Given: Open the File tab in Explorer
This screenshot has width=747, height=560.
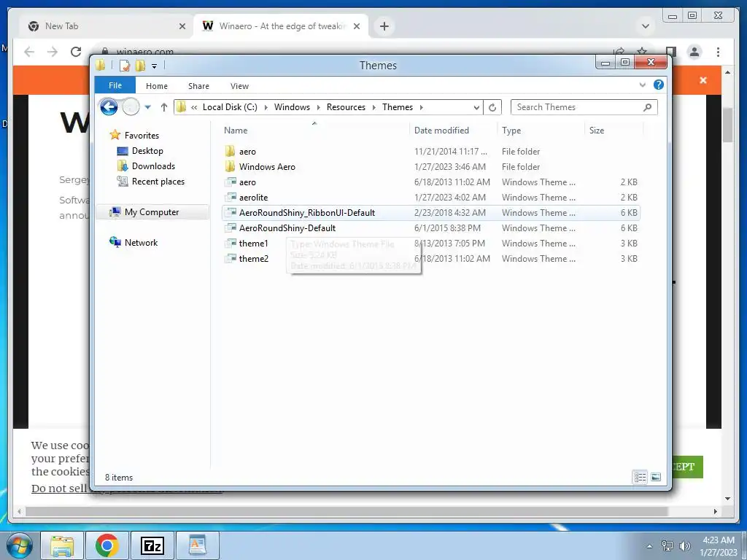Looking at the screenshot, I should click(x=115, y=85).
